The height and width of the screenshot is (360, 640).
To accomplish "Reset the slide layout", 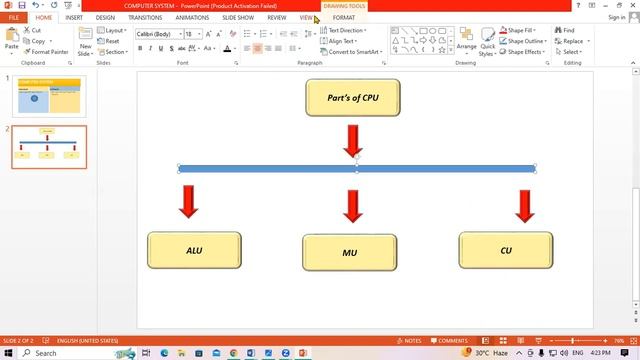I will click(x=109, y=41).
